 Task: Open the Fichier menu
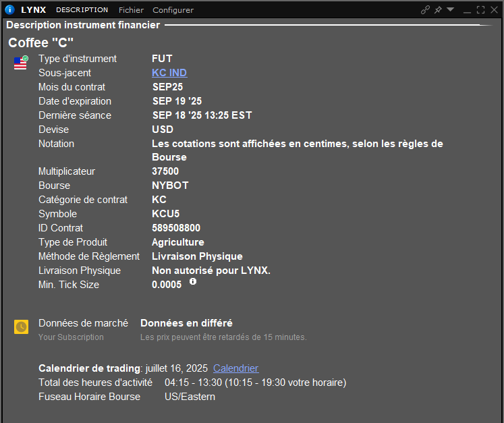(131, 10)
